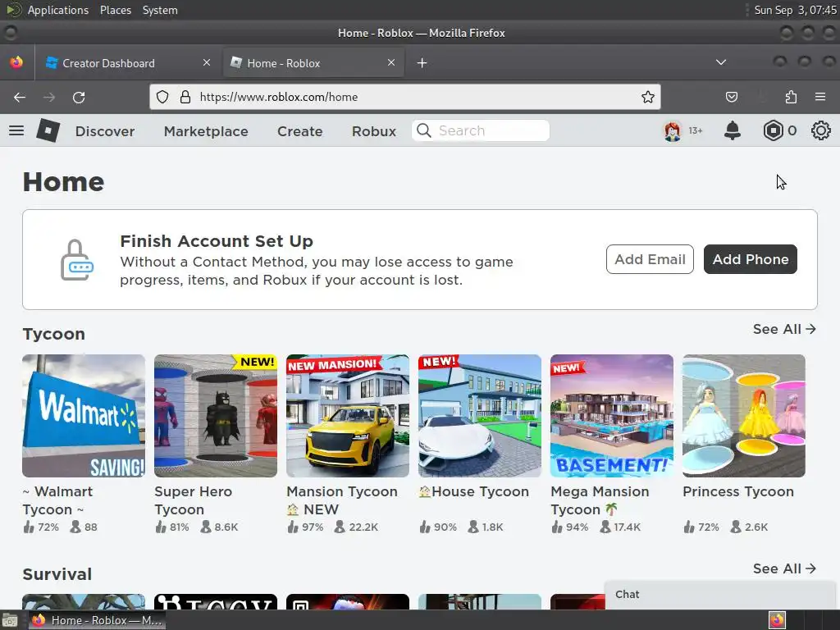Click the Survival section heading
Image resolution: width=840 pixels, height=630 pixels.
coord(57,573)
